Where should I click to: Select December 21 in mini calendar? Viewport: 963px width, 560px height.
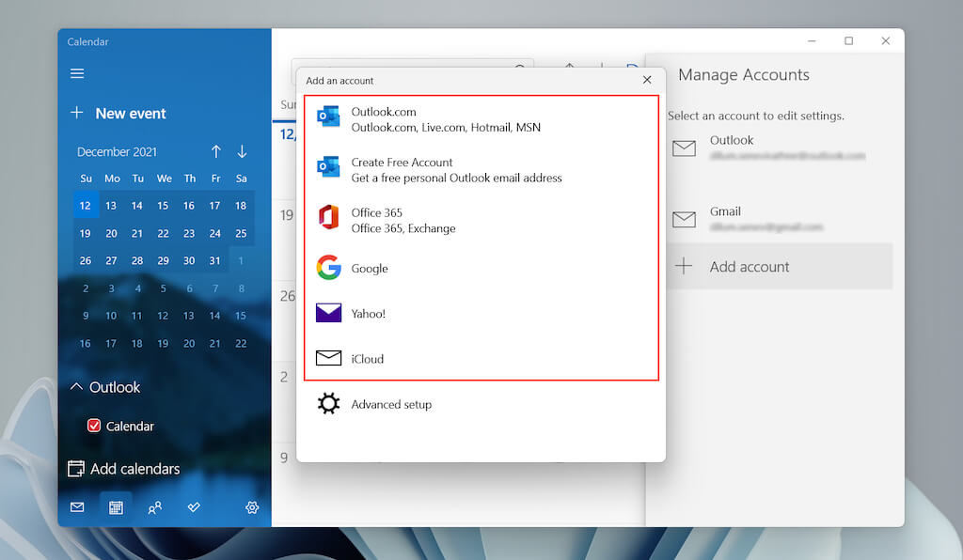click(x=137, y=233)
